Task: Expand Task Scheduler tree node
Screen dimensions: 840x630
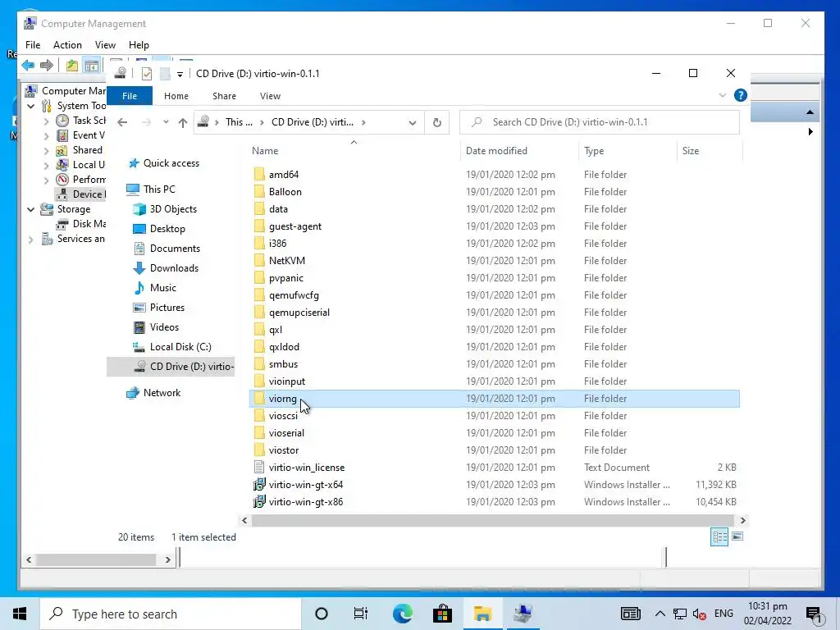Action: [x=47, y=121]
